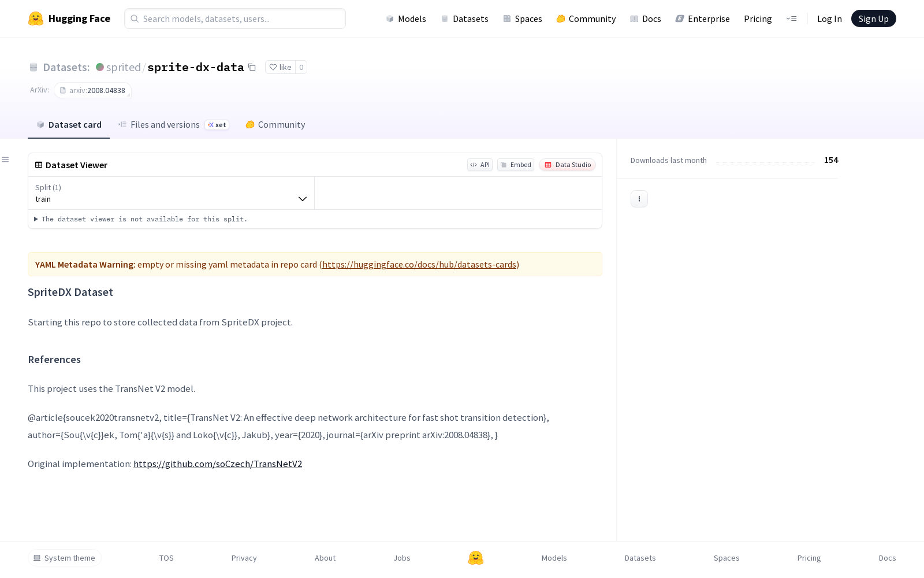Open Privacy in the footer
Image resolution: width=924 pixels, height=578 pixels.
(244, 558)
